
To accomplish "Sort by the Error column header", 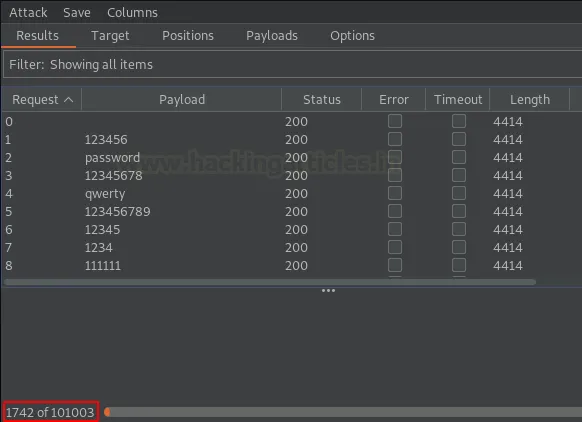I will tap(393, 99).
